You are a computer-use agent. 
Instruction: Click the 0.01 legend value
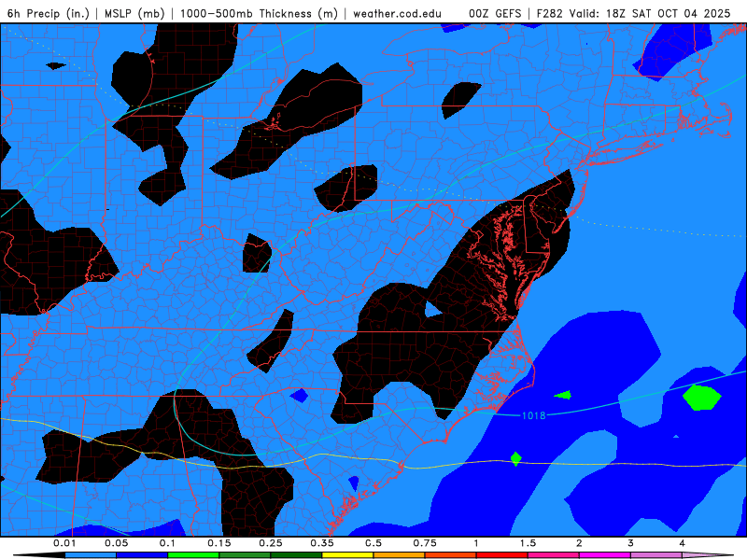64,543
